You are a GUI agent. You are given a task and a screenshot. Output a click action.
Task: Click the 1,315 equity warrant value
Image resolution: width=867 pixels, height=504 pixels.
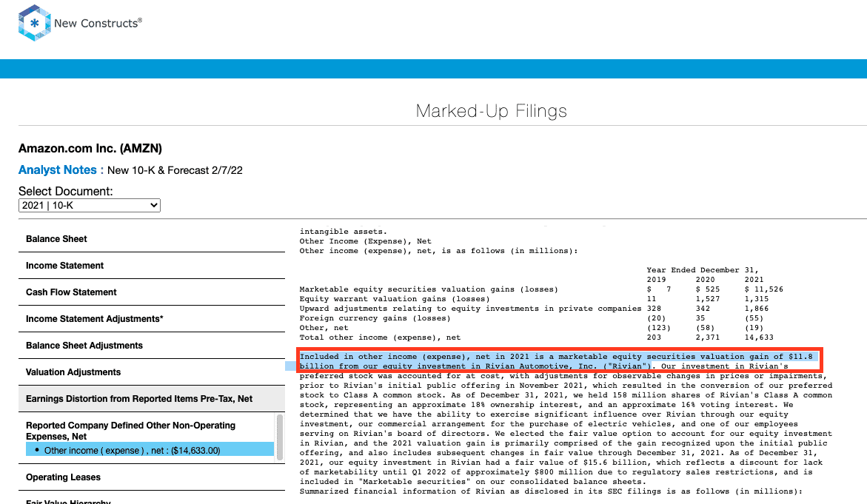coord(757,299)
